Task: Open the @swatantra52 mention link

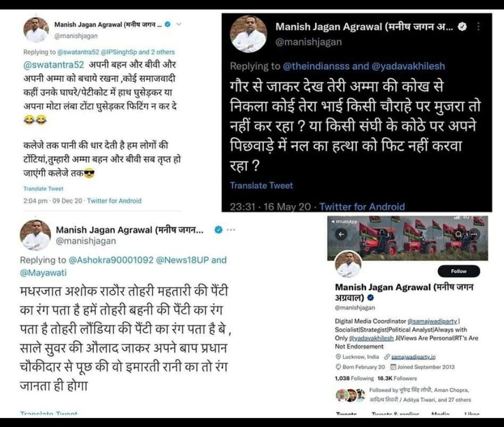Action: 53,65
